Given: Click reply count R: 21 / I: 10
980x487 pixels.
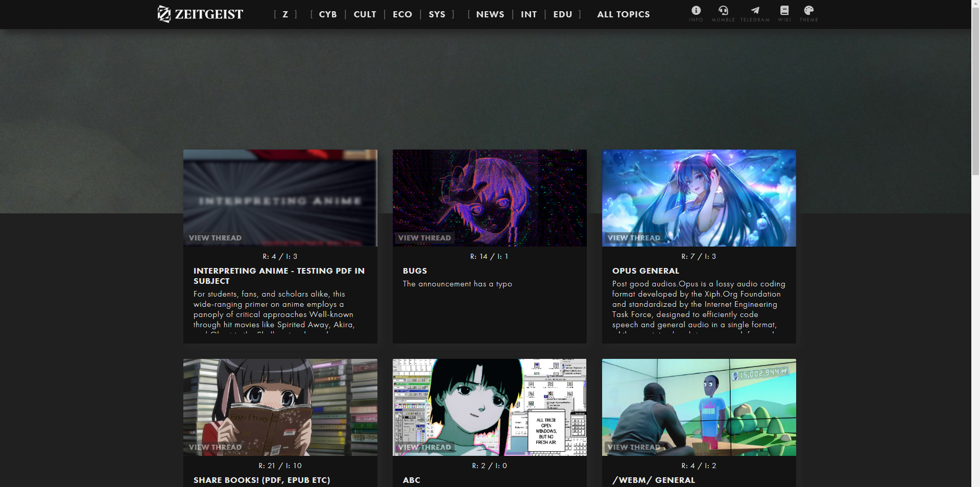Looking at the screenshot, I should (280, 466).
